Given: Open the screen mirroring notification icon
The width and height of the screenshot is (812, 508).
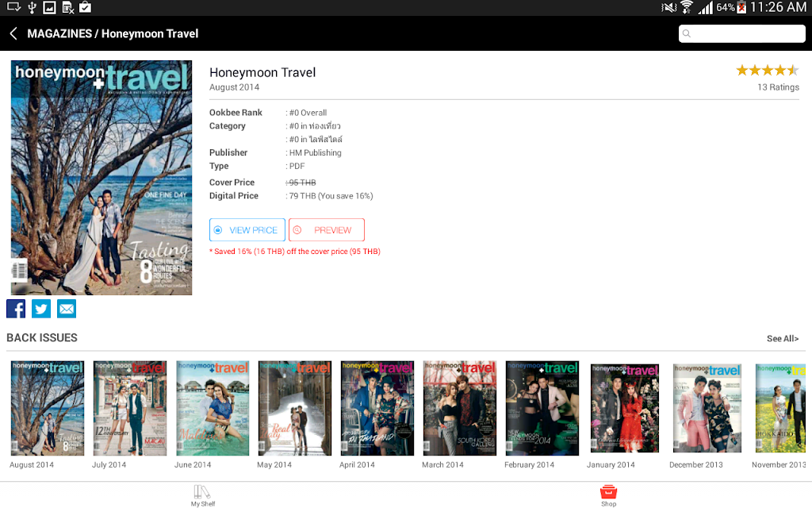Looking at the screenshot, I should pyautogui.click(x=13, y=7).
